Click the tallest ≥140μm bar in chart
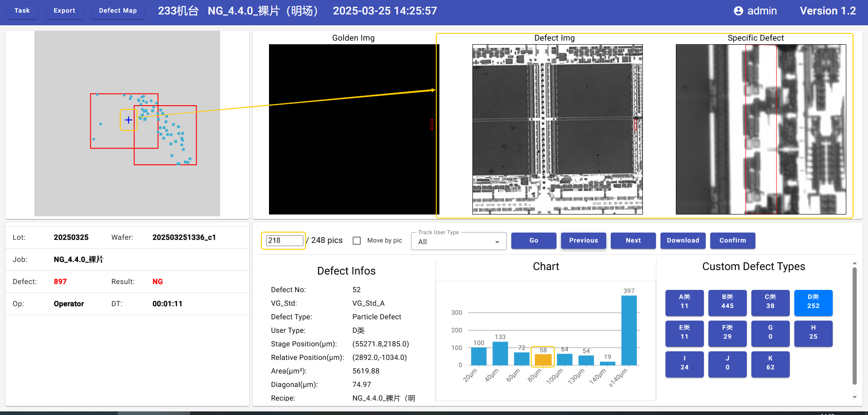Viewport: 868px width, 415px height. 629,330
